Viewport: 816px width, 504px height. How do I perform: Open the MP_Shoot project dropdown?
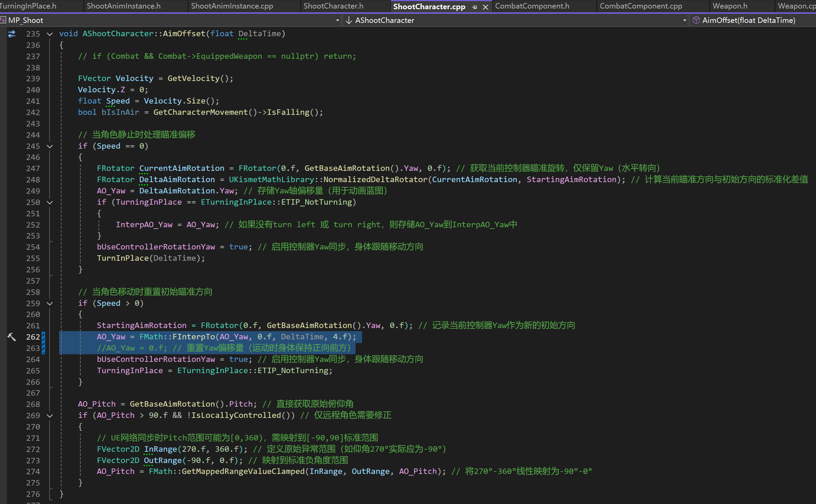coord(337,20)
